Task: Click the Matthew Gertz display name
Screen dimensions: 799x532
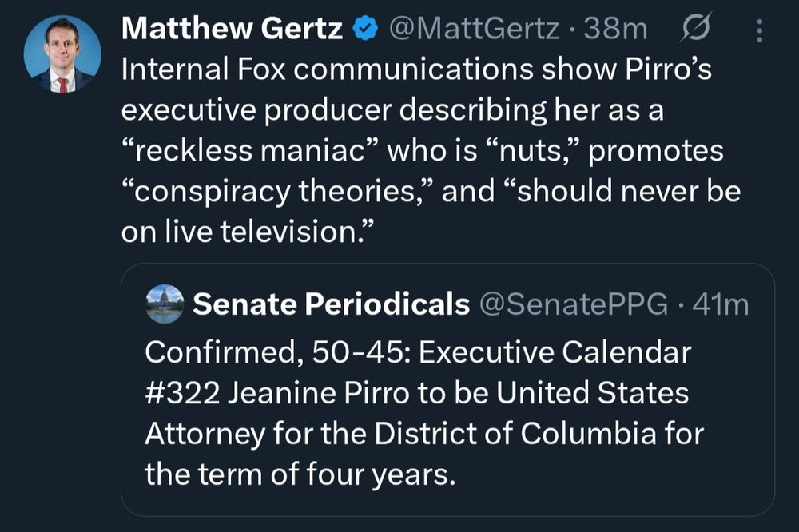Action: point(232,29)
